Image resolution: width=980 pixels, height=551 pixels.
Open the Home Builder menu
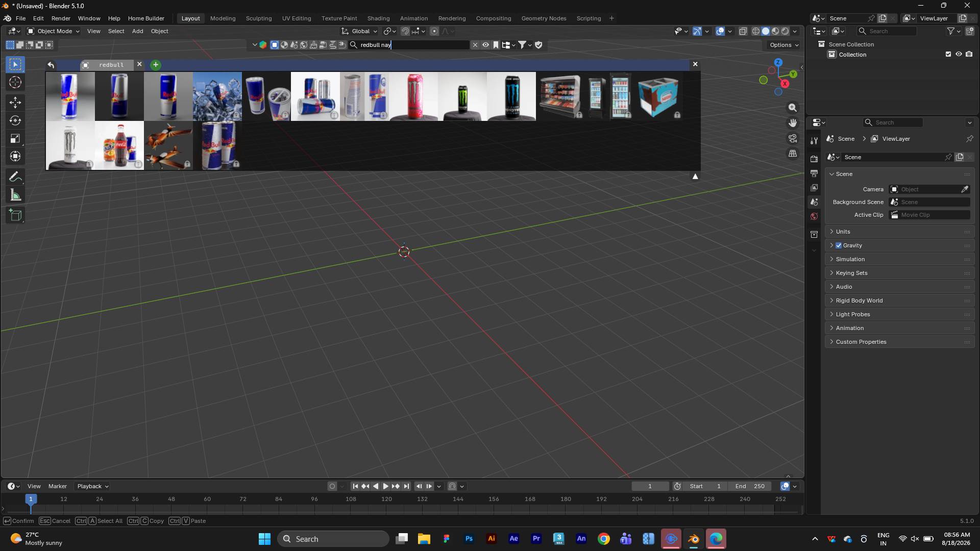(146, 18)
